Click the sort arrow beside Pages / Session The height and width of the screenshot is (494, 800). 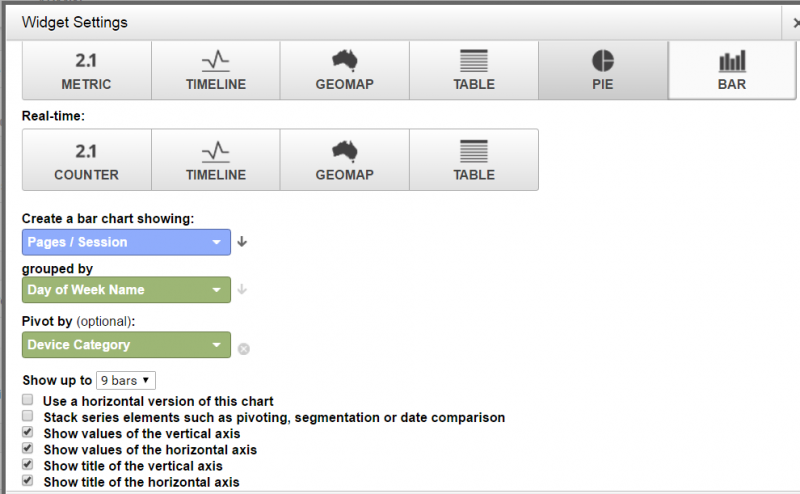point(242,242)
